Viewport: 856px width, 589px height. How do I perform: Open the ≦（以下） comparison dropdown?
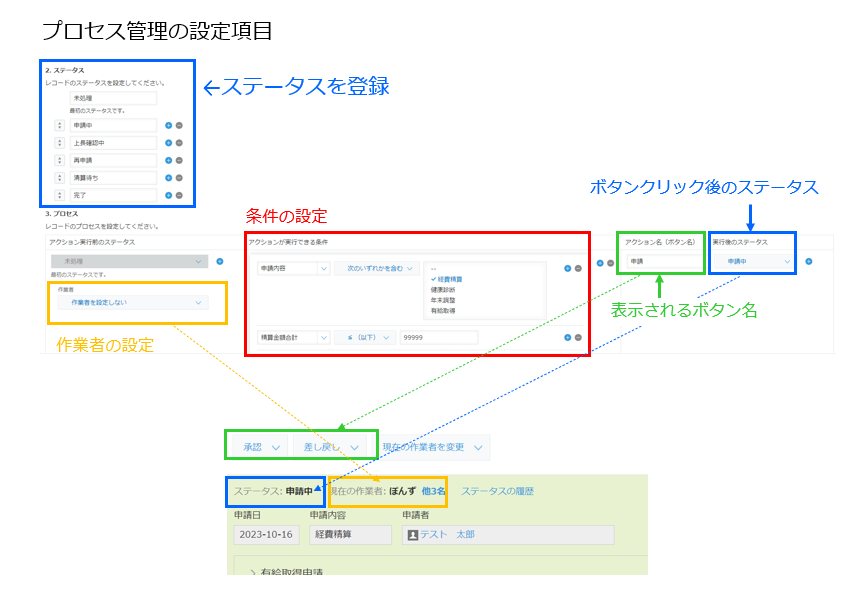[x=366, y=338]
